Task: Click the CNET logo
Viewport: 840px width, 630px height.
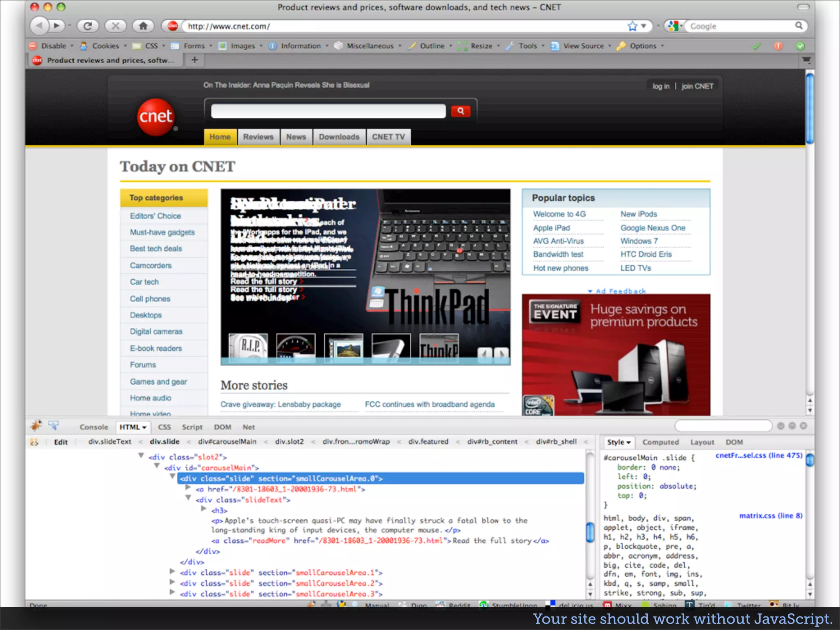Action: [156, 117]
